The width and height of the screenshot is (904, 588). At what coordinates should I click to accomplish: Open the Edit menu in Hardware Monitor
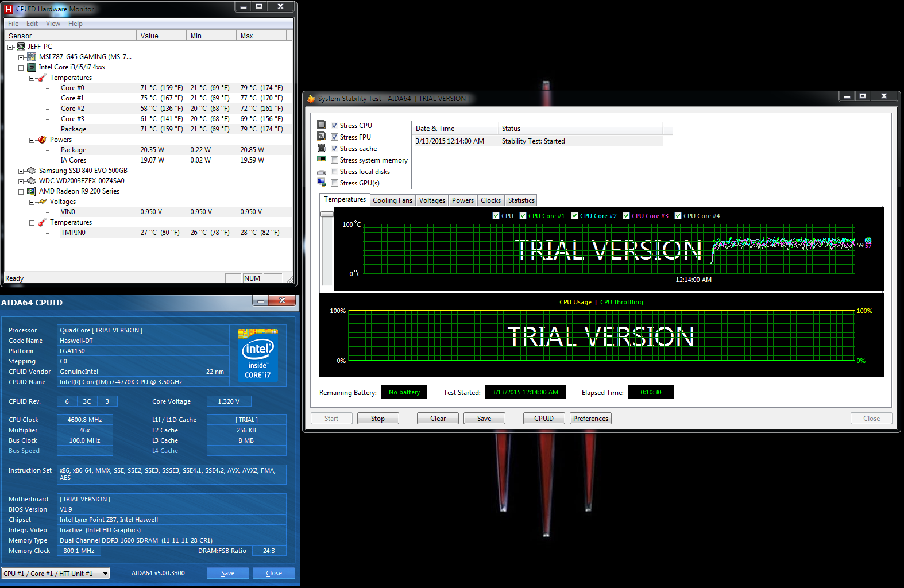pyautogui.click(x=32, y=24)
